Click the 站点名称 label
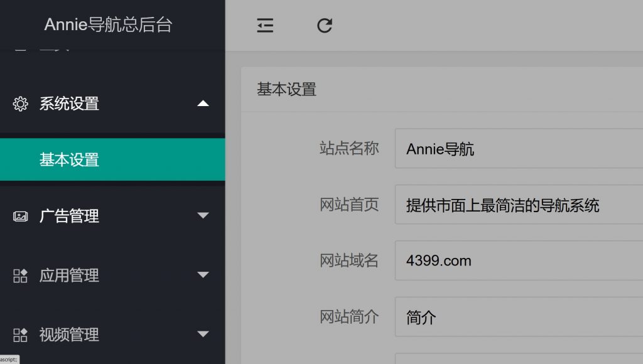Viewport: 643px width, 364px height. pos(349,148)
